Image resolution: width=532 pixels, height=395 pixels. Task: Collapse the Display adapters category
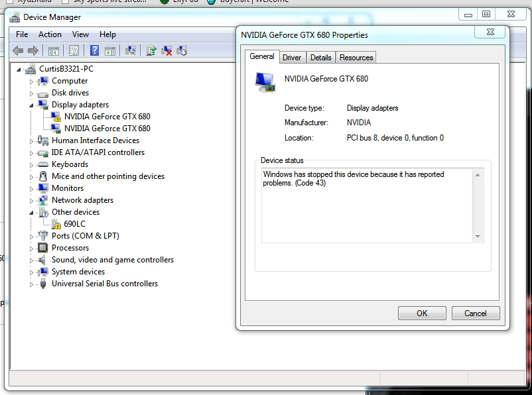tap(31, 105)
